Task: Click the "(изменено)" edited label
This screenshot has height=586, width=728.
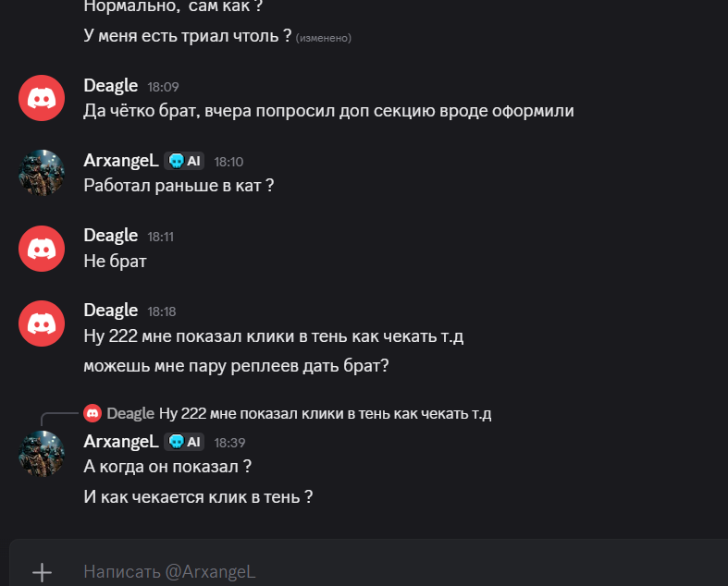Action: (x=323, y=38)
